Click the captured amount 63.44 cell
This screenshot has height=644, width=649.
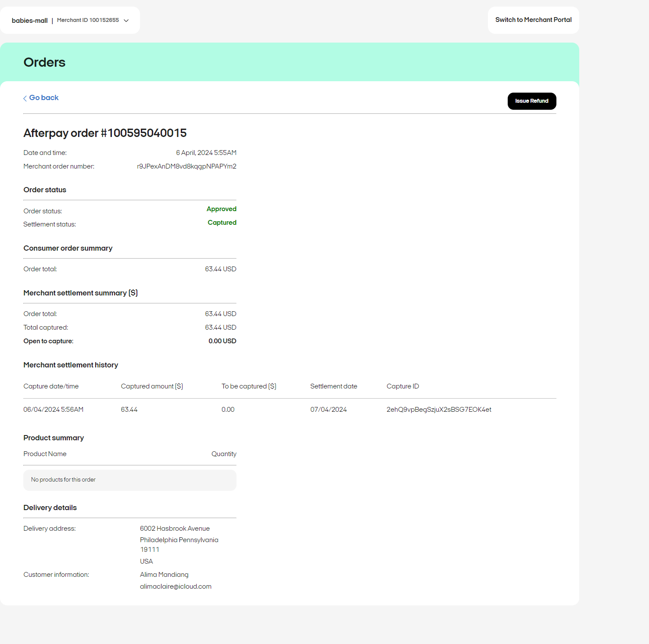[129, 410]
